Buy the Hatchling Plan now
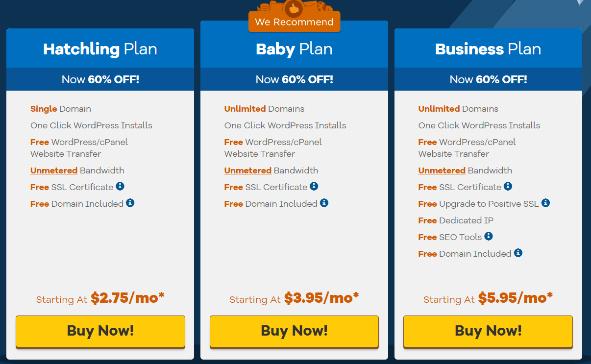This screenshot has height=364, width=591. pos(100,331)
